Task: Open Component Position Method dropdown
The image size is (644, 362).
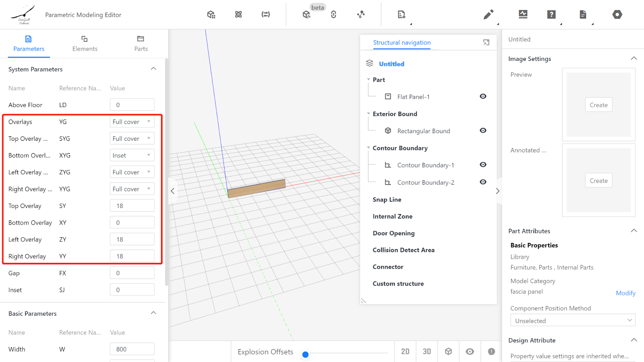Action: [573, 321]
